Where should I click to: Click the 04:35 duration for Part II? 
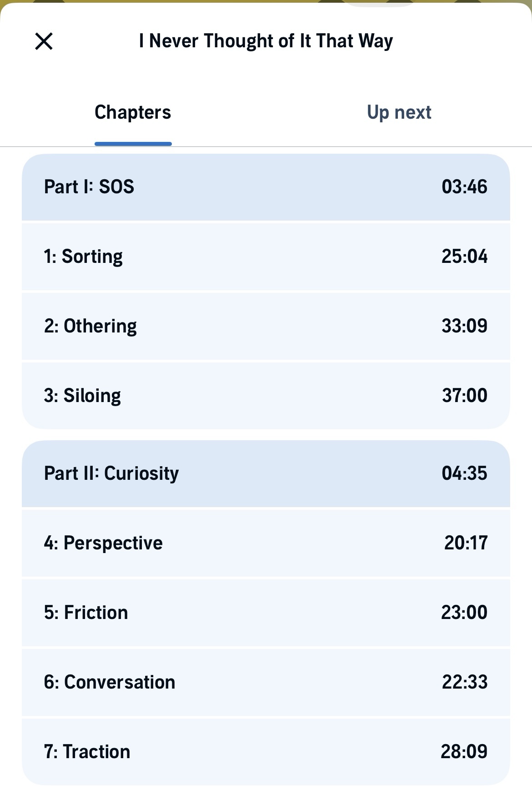pyautogui.click(x=464, y=473)
